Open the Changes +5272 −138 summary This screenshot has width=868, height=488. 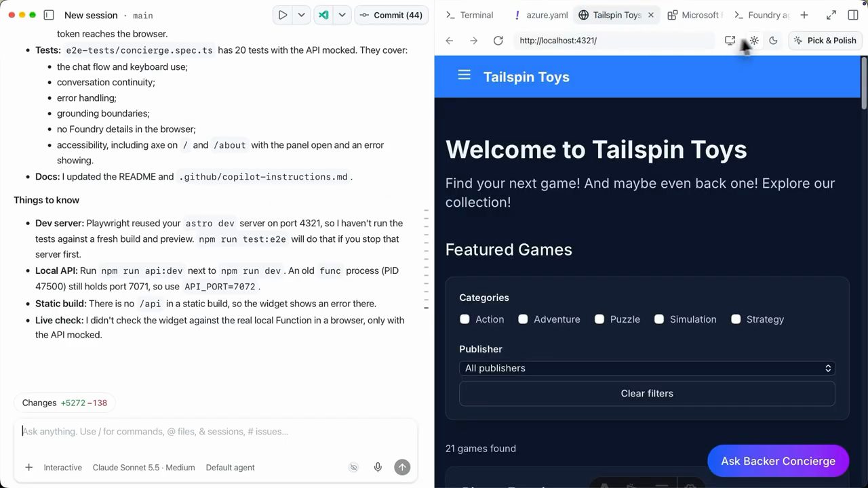64,403
